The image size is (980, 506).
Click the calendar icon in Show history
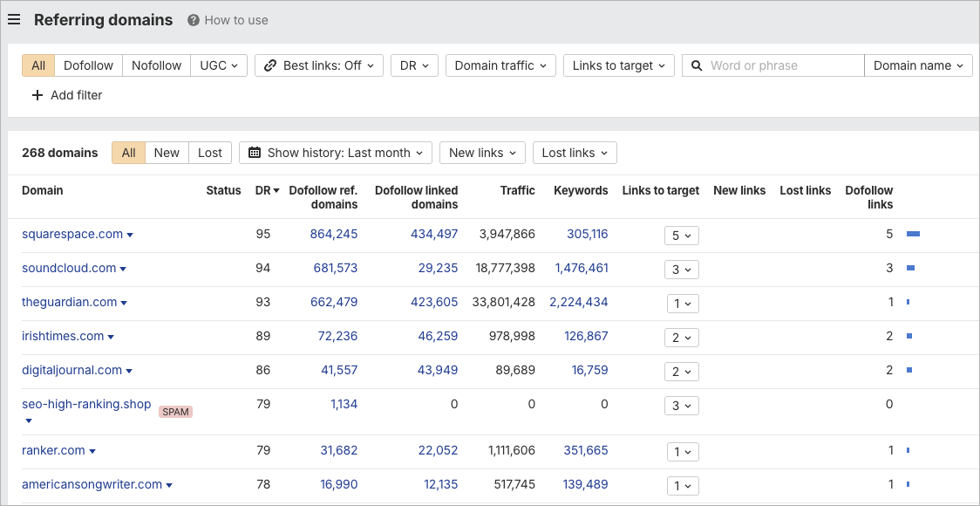[255, 153]
